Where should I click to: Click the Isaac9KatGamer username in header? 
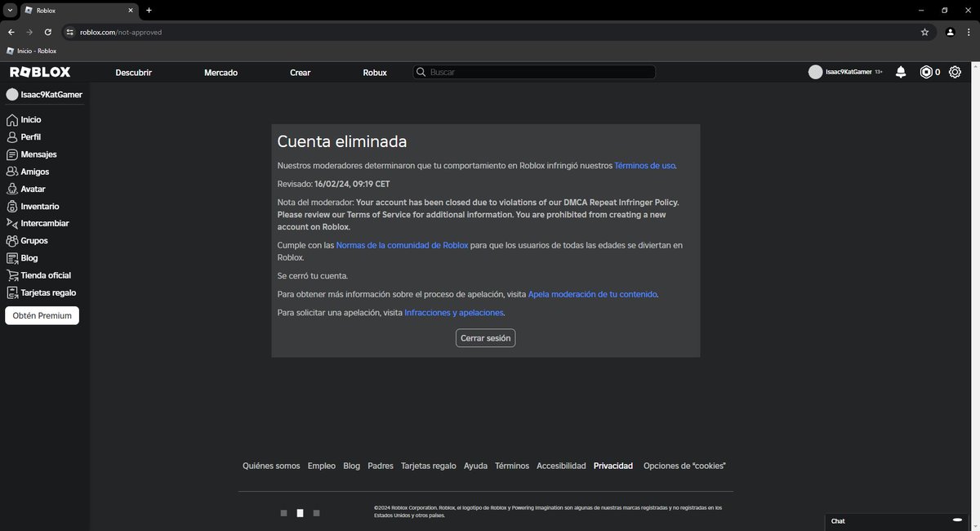tap(849, 72)
